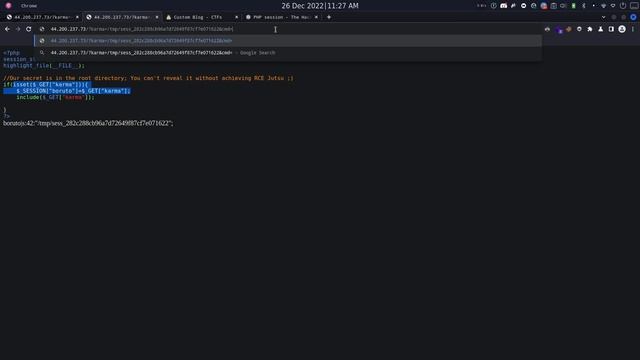Click the power button icon in system tray
640x360 pixels.
pos(623,6)
